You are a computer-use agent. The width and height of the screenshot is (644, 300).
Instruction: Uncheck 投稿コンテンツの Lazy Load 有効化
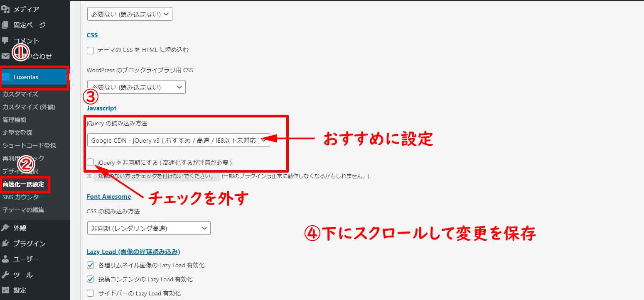pos(91,279)
